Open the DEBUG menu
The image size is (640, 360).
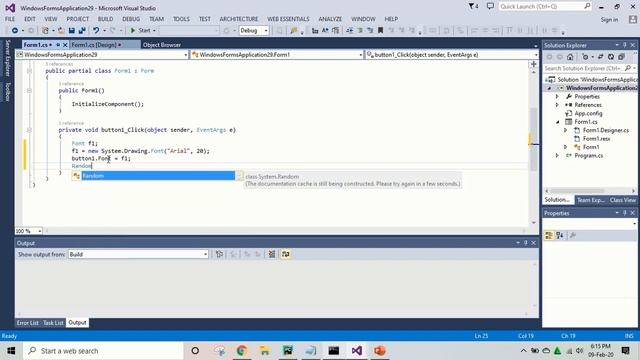131,19
